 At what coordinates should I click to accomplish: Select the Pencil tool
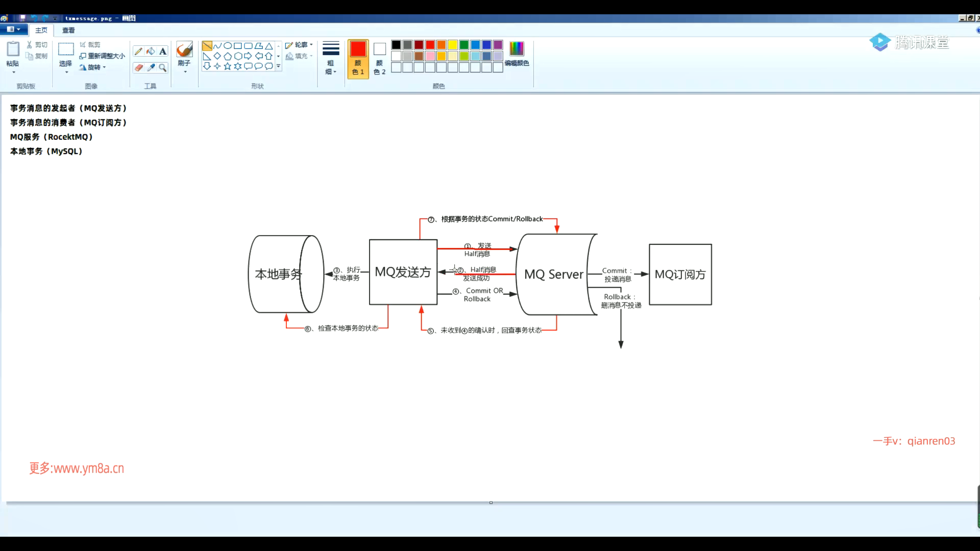[x=138, y=51]
